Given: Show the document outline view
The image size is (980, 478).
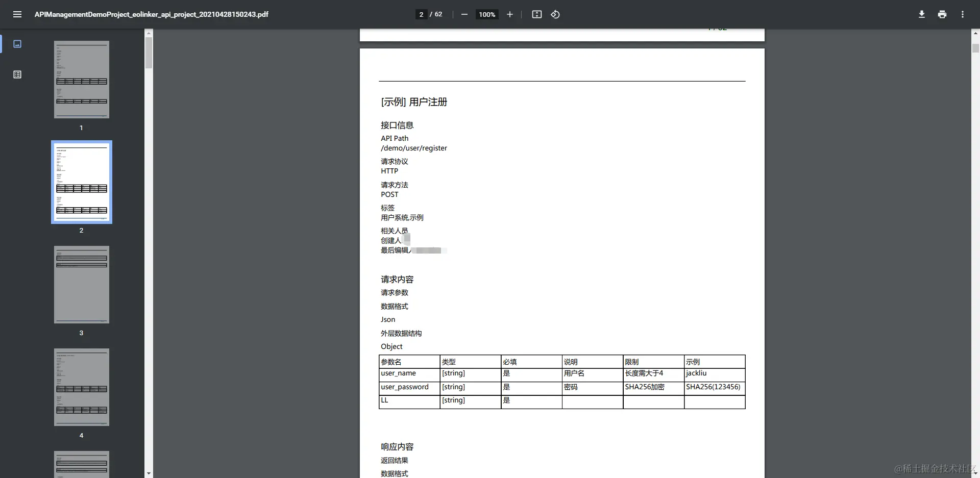Looking at the screenshot, I should (17, 74).
